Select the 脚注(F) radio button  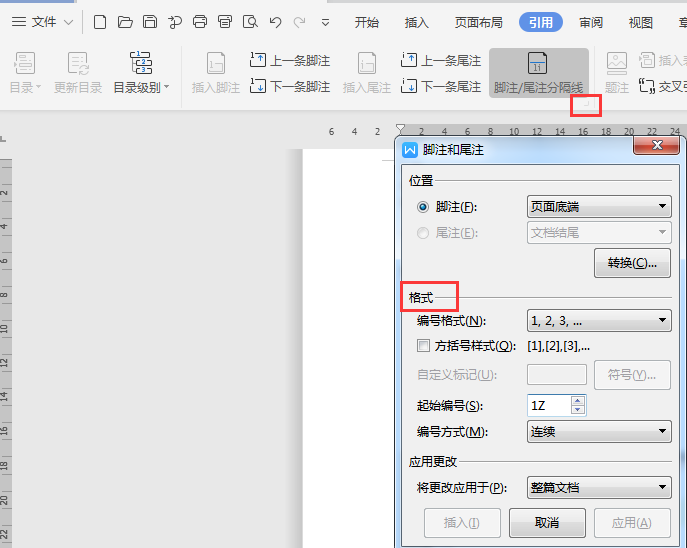(423, 207)
